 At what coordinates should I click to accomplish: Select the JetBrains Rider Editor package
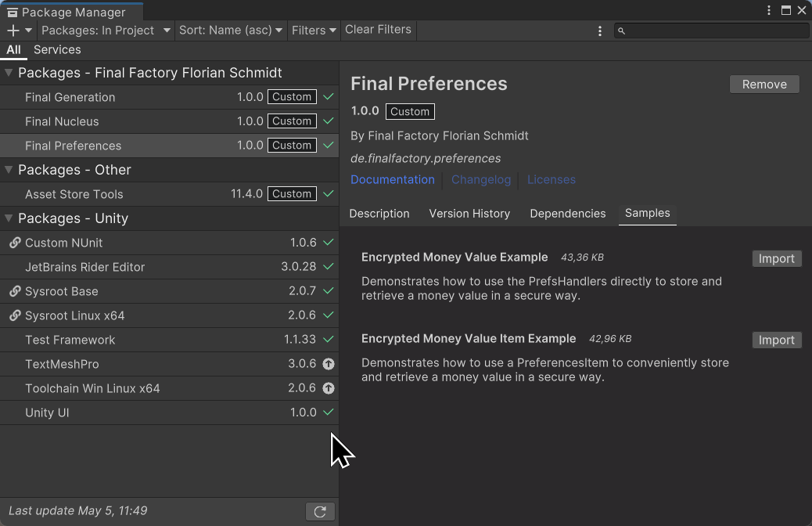pyautogui.click(x=169, y=267)
